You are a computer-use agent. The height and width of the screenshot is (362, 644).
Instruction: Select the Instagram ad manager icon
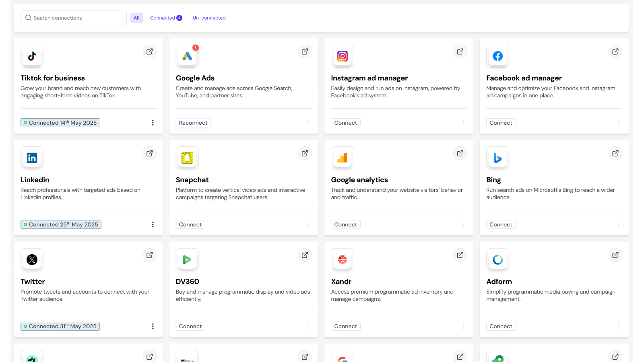tap(342, 56)
